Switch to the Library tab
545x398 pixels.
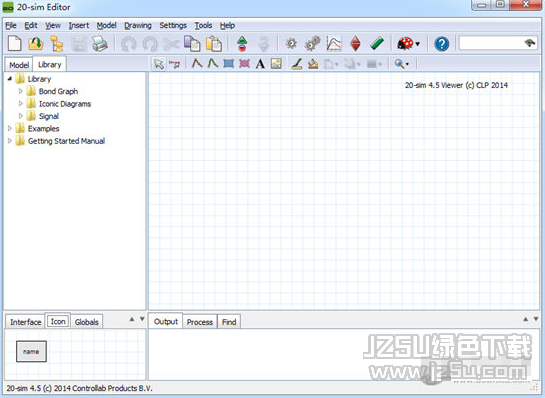point(49,64)
